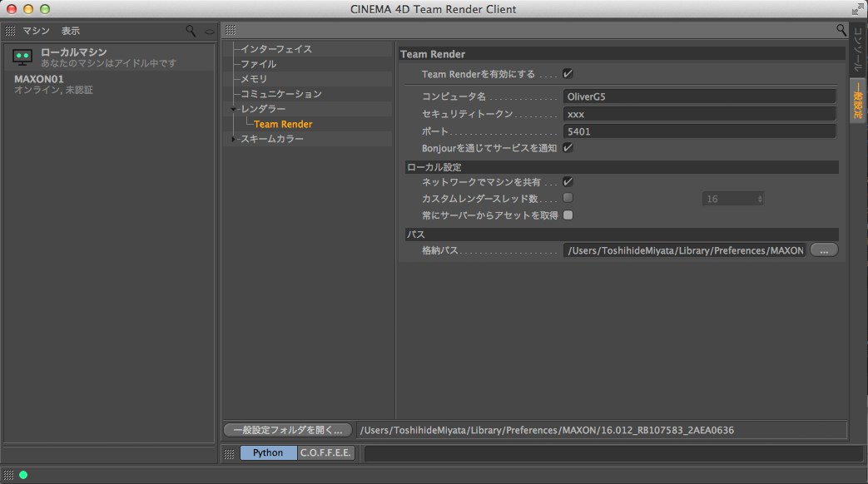Image resolution: width=868 pixels, height=484 pixels.
Task: Click the 一般設定フォルダを開く button
Action: 288,430
